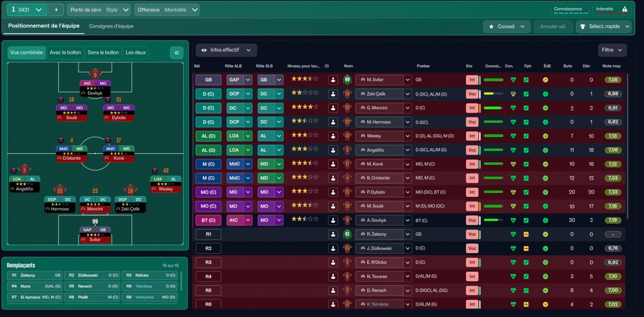Open the Infos effectif view dropdown
Image resolution: width=644 pixels, height=317 pixels.
coord(226,50)
